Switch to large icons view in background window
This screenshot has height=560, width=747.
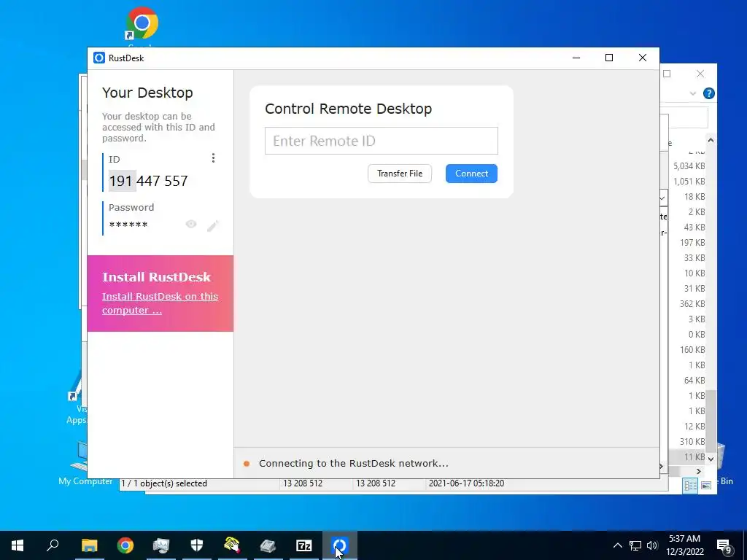[x=706, y=485]
